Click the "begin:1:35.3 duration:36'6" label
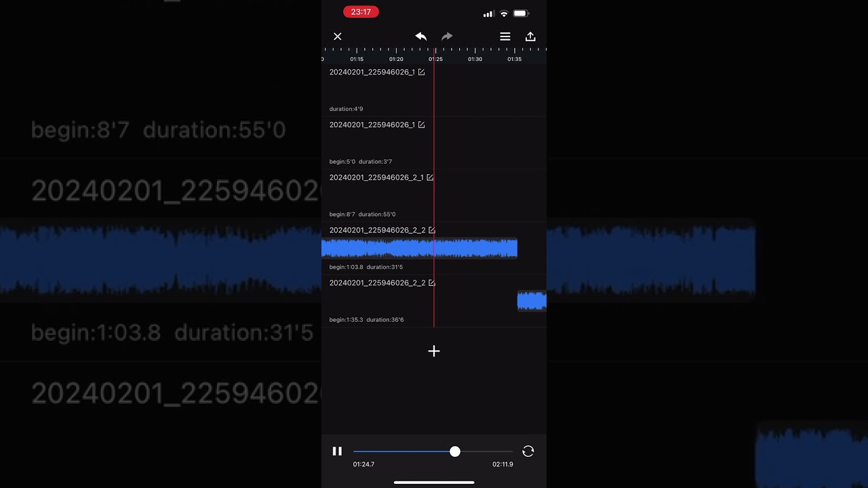Screen dimensions: 868x488 pyautogui.click(x=366, y=320)
